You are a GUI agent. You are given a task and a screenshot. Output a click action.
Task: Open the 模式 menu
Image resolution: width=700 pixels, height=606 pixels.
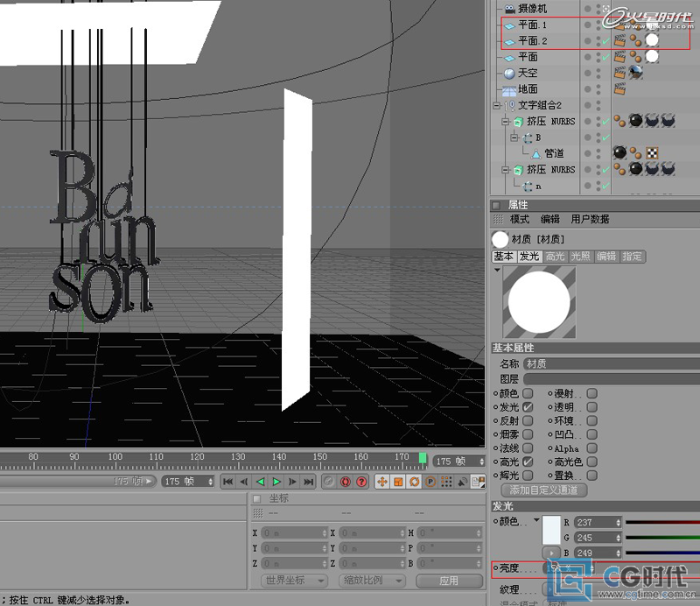click(520, 219)
